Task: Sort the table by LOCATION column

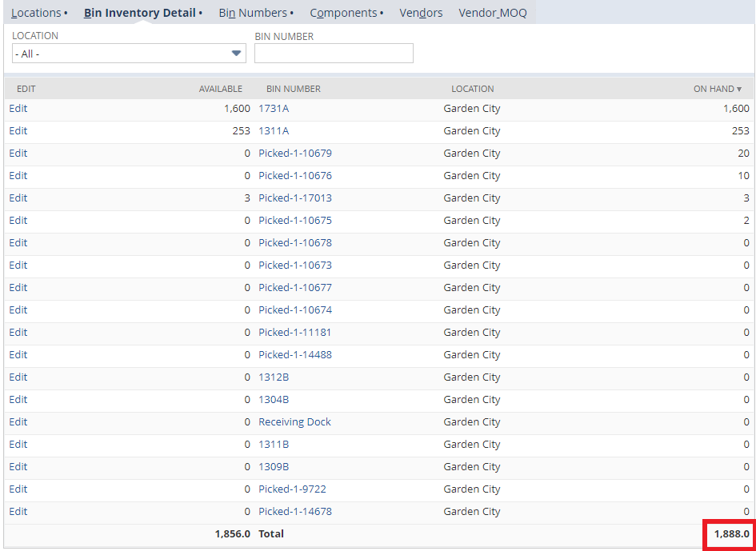Action: [x=472, y=89]
